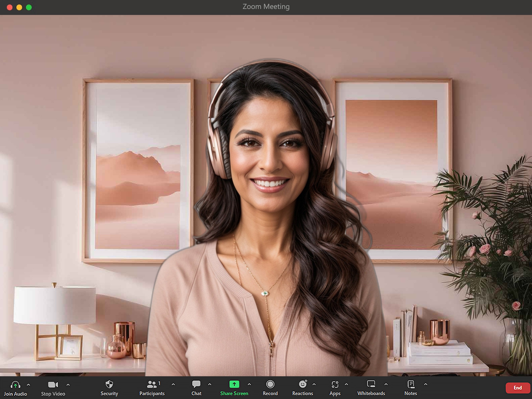Click the Zoom Meeting title bar

[x=266, y=7]
